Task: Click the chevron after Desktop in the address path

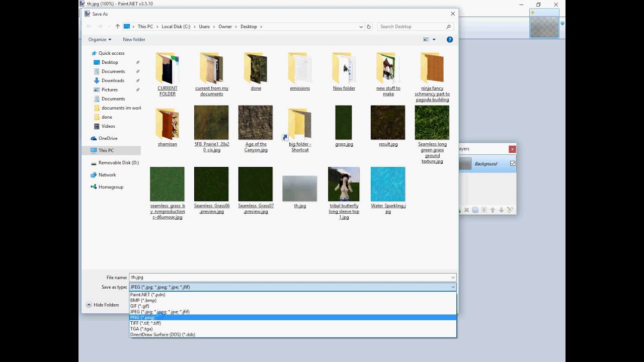Action: (261, 27)
